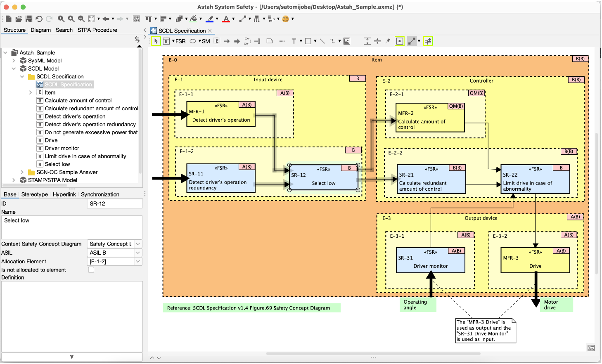Open the ASIL dropdown showing ASIL B
Viewport: 602px width, 364px height.
coord(137,252)
